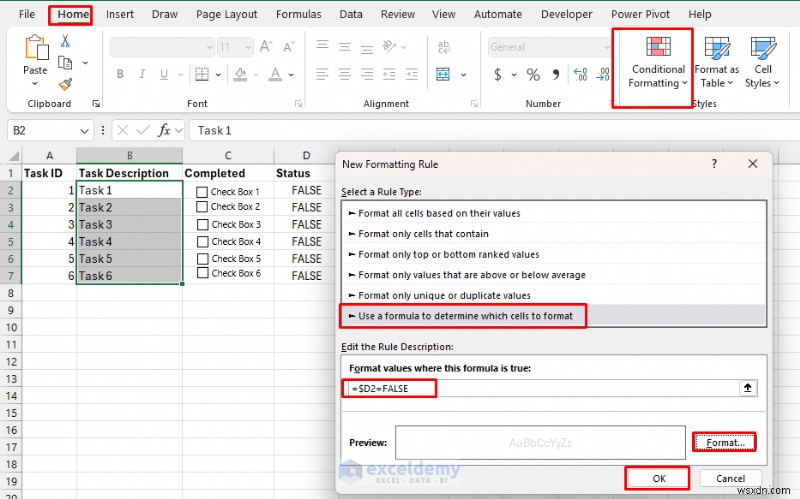Open the Home ribbon tab
Screen dimensions: 800x499
(x=73, y=14)
